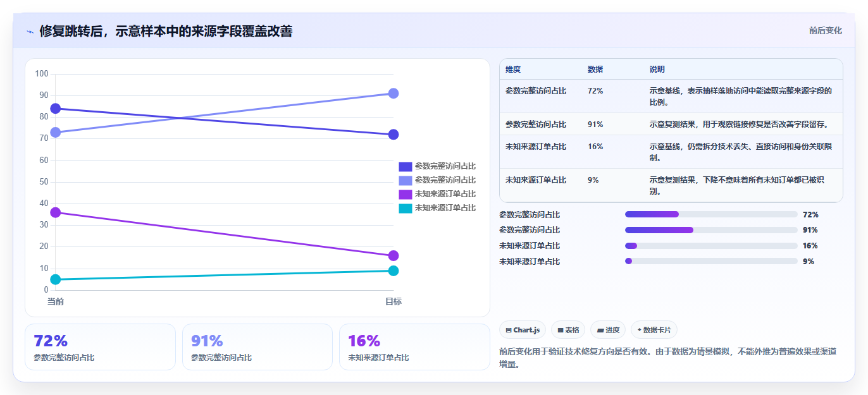Click the 91% cell in the table
This screenshot has width=868, height=395.
click(x=595, y=125)
